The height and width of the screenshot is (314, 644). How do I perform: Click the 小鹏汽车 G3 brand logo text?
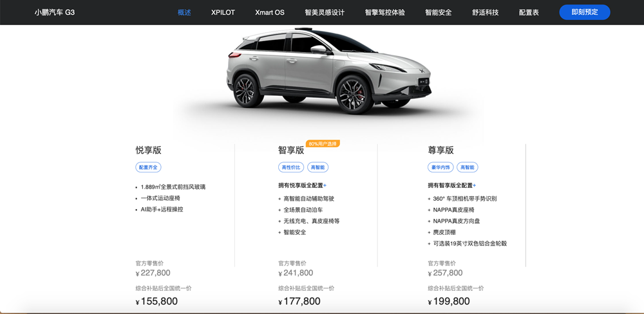(55, 12)
